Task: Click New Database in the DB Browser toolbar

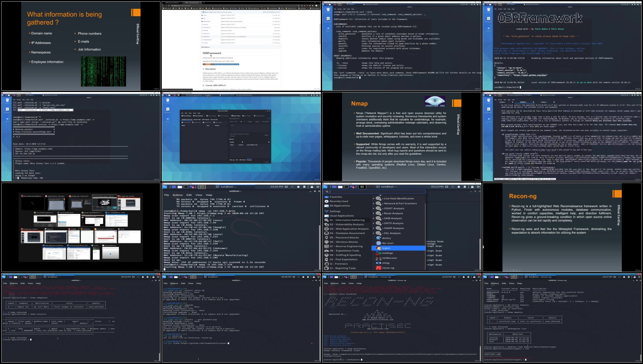Action: click(186, 116)
